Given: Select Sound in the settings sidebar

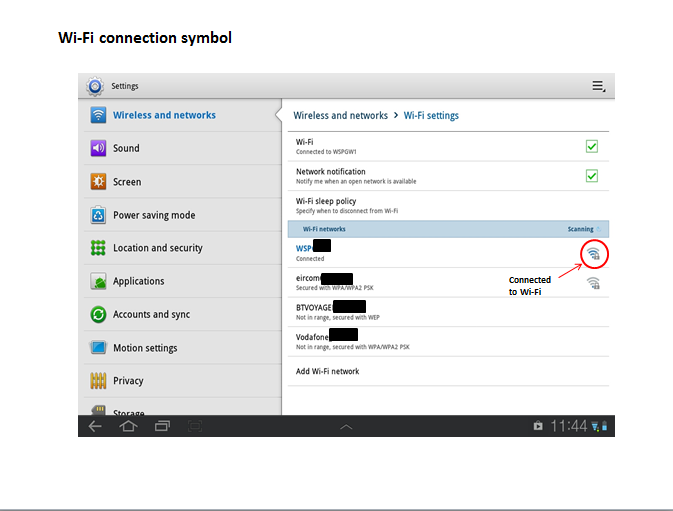Looking at the screenshot, I should 183,148.
